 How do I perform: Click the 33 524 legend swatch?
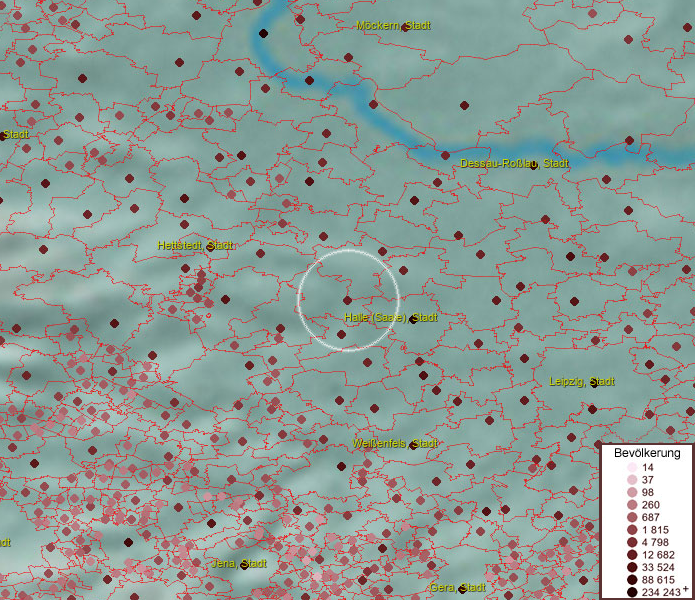[x=631, y=567]
